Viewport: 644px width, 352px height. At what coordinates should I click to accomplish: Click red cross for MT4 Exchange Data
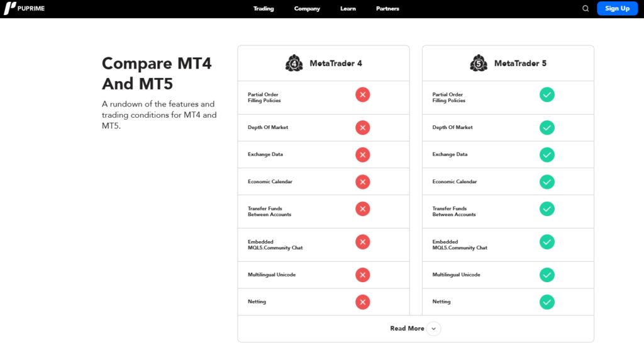tap(363, 155)
